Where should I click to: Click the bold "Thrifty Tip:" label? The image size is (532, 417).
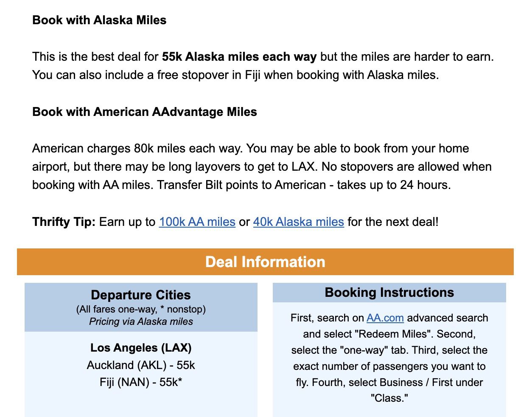pos(64,222)
